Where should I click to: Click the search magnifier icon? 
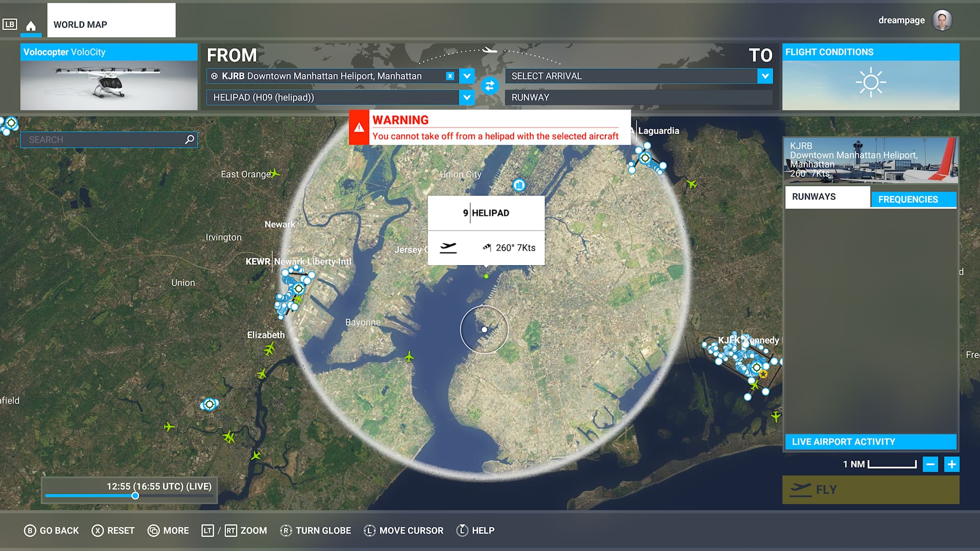click(x=189, y=139)
